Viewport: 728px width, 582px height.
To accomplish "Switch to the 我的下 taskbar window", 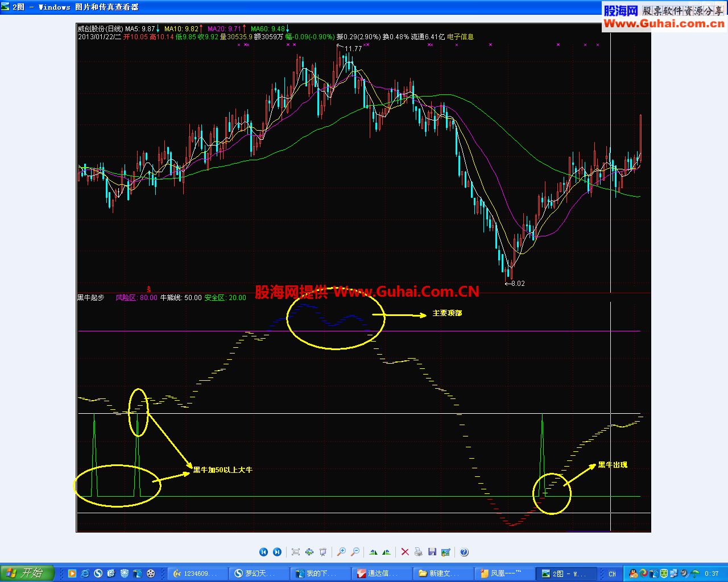I will 321,573.
